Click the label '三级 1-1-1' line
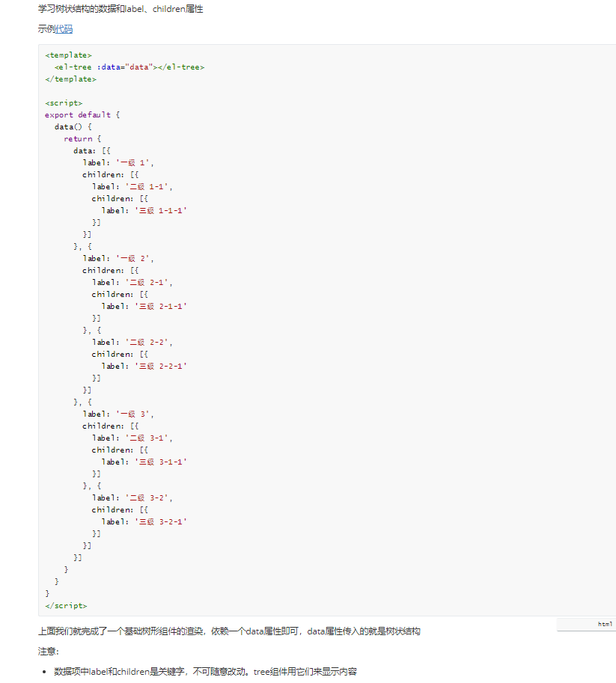This screenshot has width=616, height=683. click(x=144, y=211)
